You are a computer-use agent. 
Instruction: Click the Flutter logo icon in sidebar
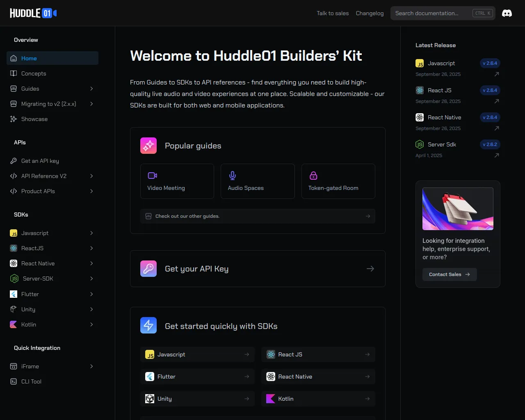point(14,294)
